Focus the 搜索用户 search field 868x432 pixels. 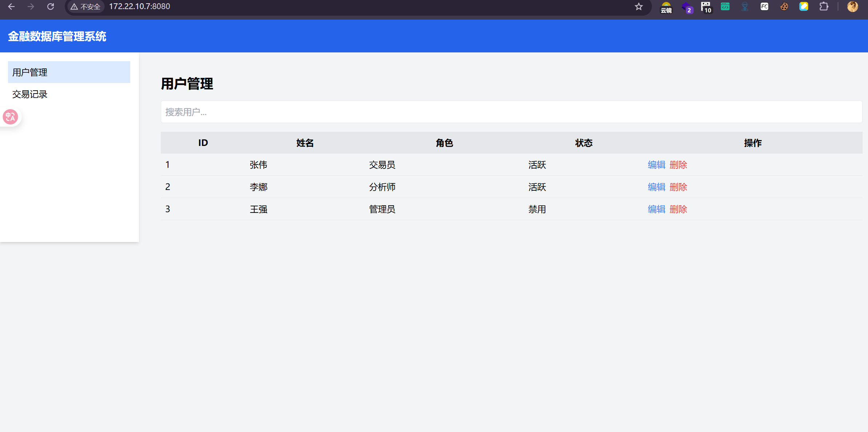coord(511,112)
